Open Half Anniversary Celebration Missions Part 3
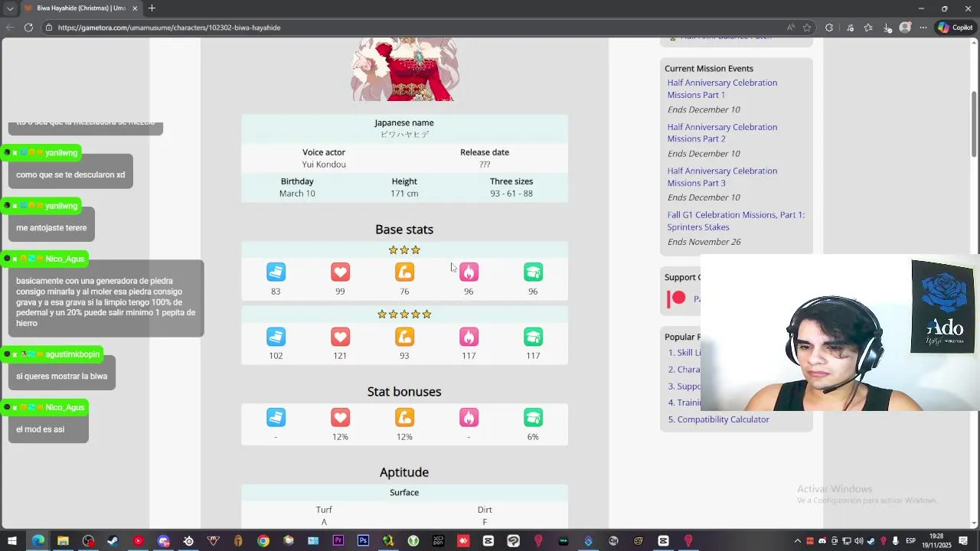Image resolution: width=980 pixels, height=551 pixels. [x=722, y=177]
